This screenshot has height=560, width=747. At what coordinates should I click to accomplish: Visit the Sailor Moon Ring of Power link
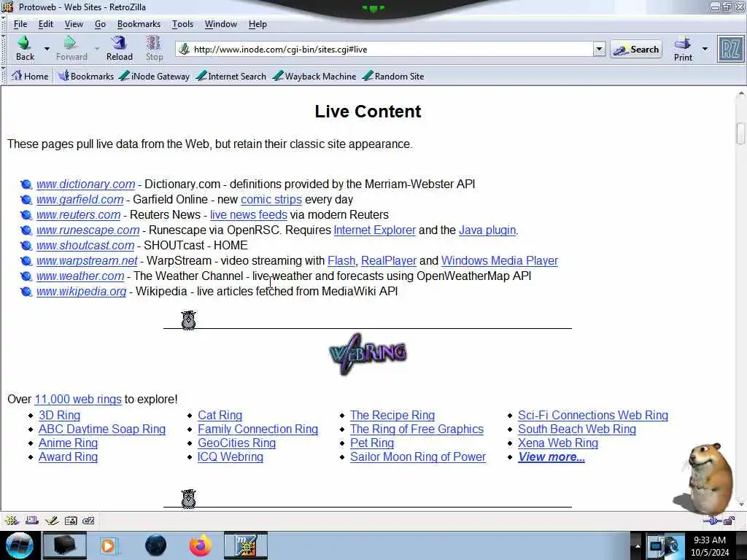click(x=418, y=456)
